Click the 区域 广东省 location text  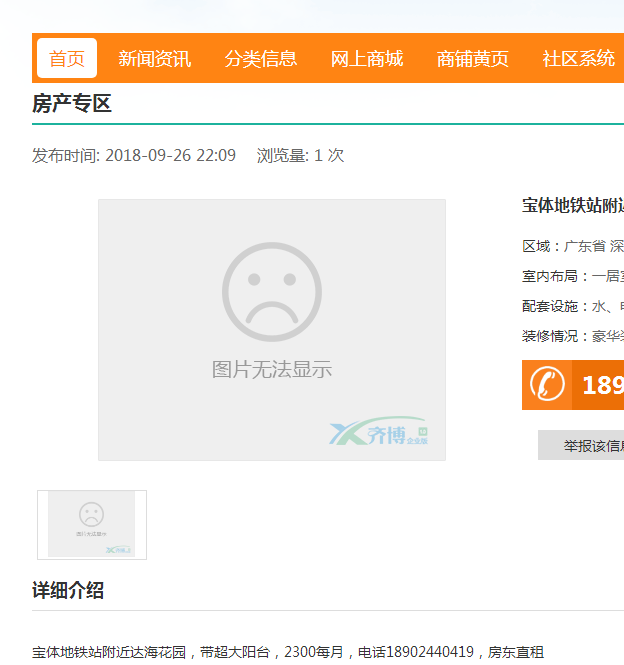[x=573, y=246]
